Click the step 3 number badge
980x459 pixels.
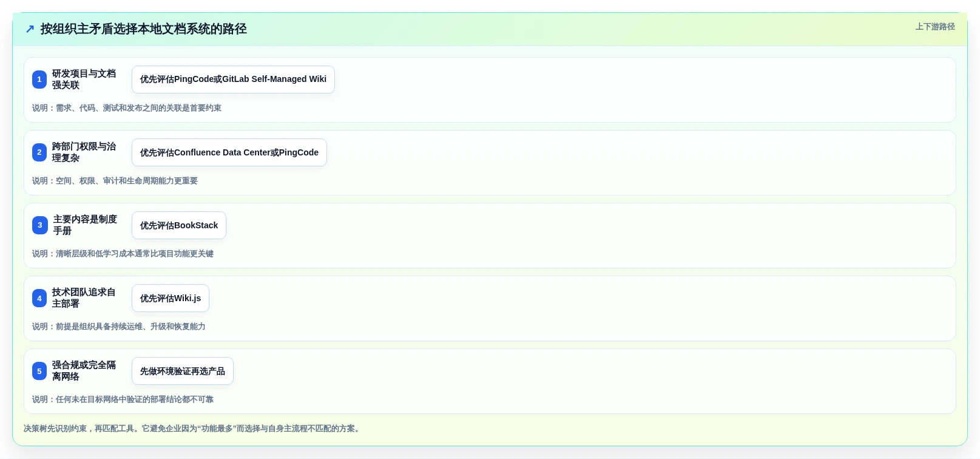(40, 225)
